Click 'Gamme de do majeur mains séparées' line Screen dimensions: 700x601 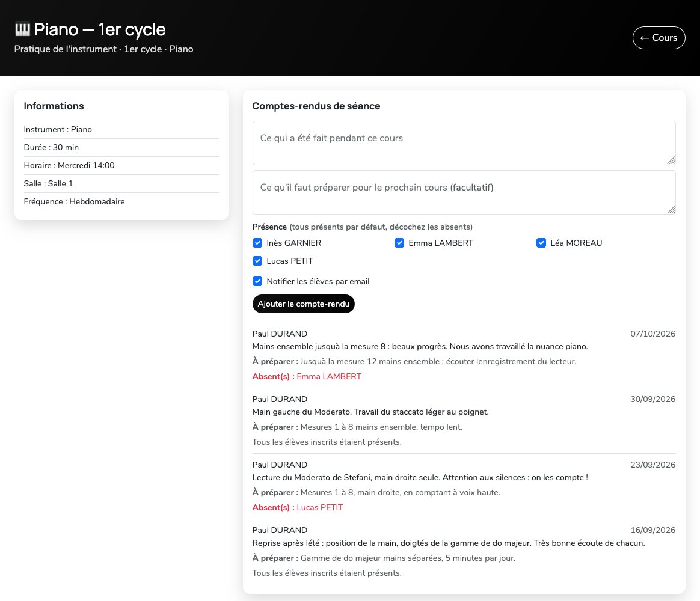pyautogui.click(x=384, y=558)
